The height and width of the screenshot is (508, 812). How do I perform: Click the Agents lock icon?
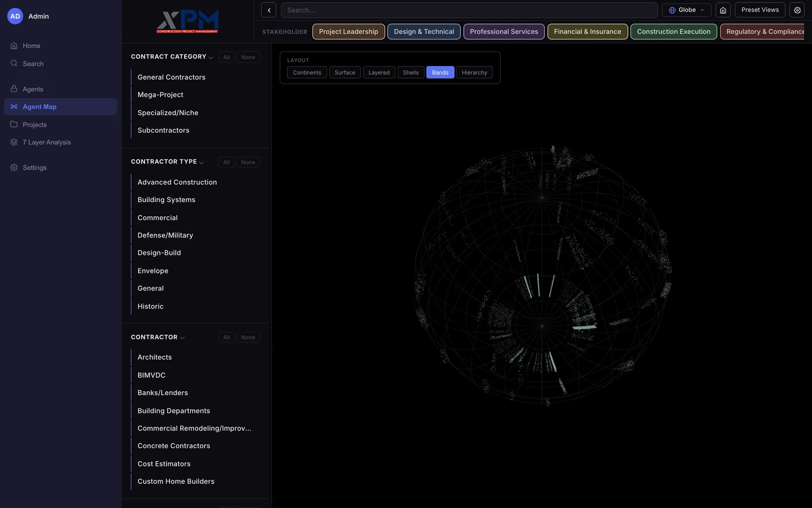coord(14,89)
